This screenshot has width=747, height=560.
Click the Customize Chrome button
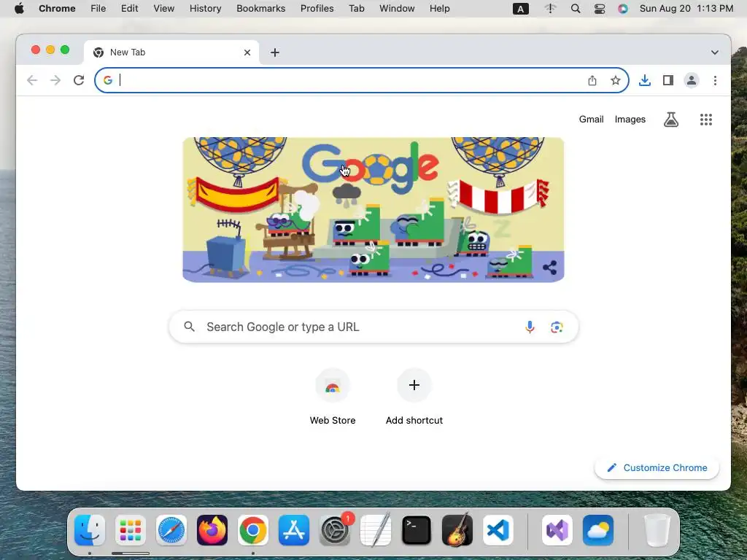[x=657, y=467]
